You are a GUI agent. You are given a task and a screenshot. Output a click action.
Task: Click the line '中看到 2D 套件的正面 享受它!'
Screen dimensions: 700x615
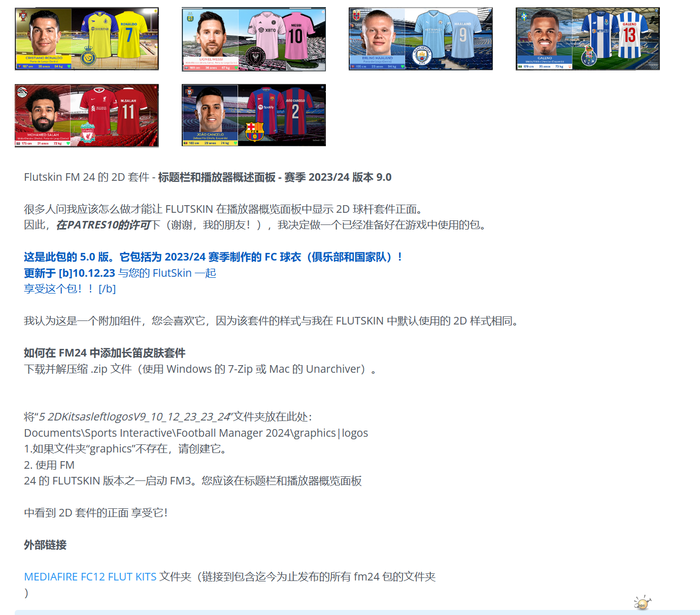95,513
